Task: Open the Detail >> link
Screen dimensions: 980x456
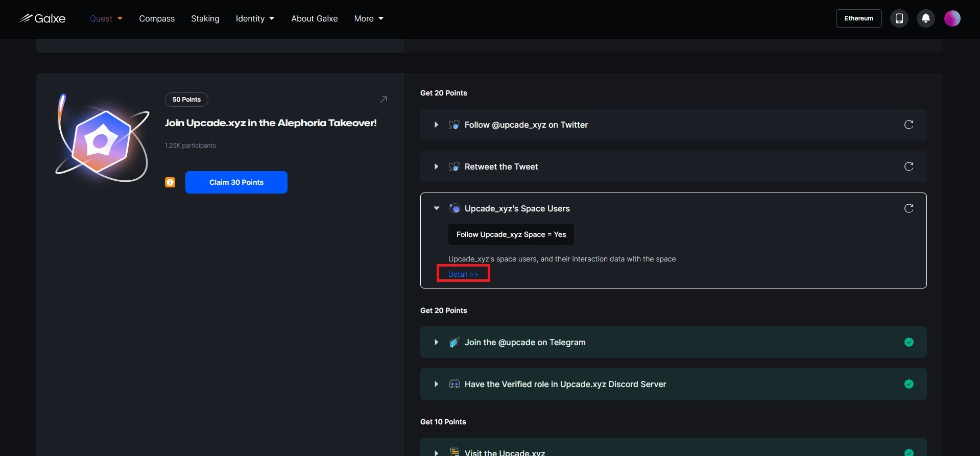Action: (463, 274)
